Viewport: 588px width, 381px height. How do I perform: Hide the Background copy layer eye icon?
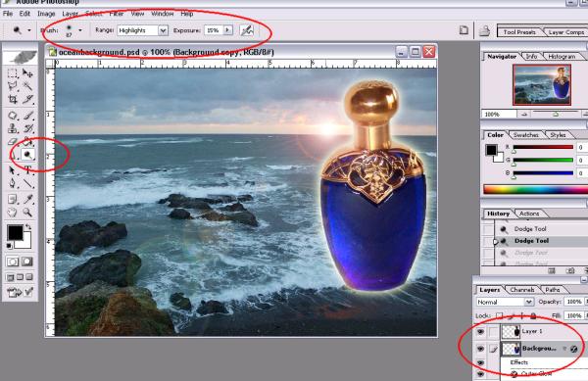coord(481,349)
